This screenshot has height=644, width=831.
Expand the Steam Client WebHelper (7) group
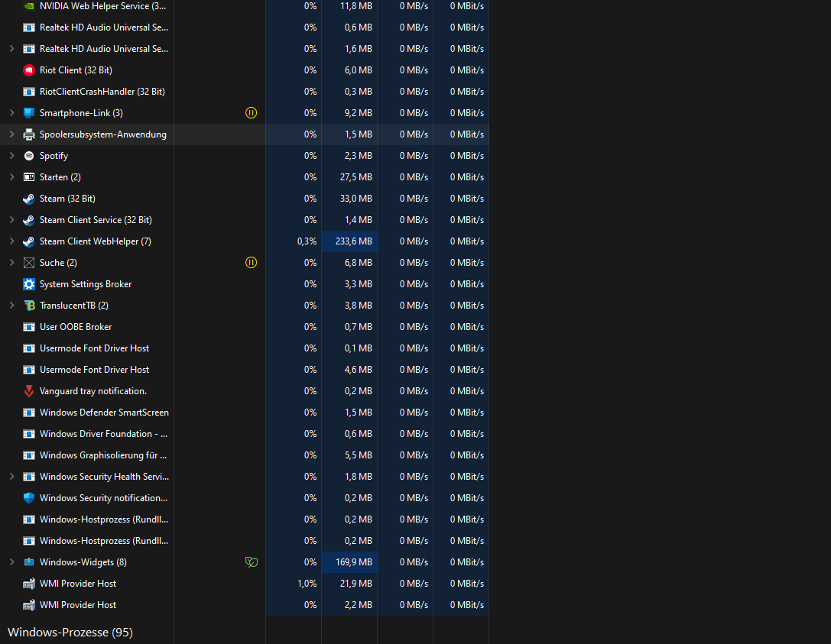pos(11,241)
